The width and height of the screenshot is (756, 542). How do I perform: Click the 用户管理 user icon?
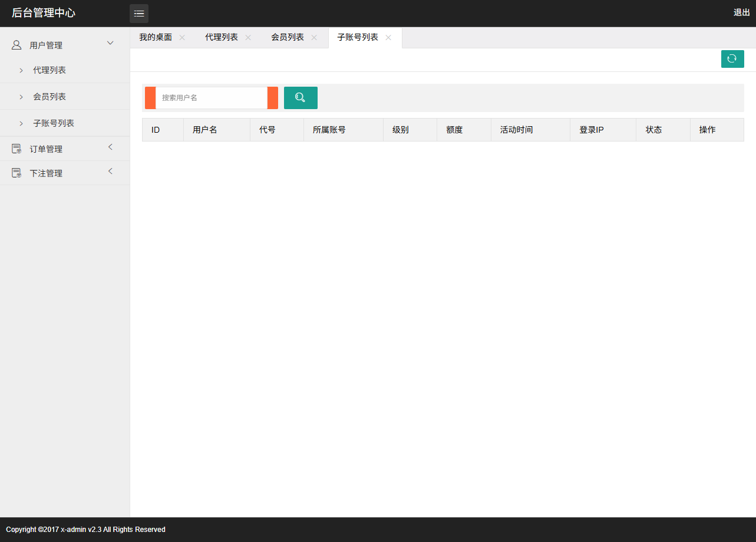tap(16, 45)
